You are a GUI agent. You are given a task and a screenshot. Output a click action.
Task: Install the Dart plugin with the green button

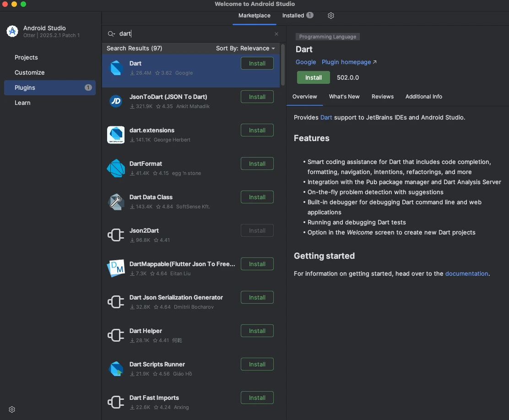coord(314,77)
